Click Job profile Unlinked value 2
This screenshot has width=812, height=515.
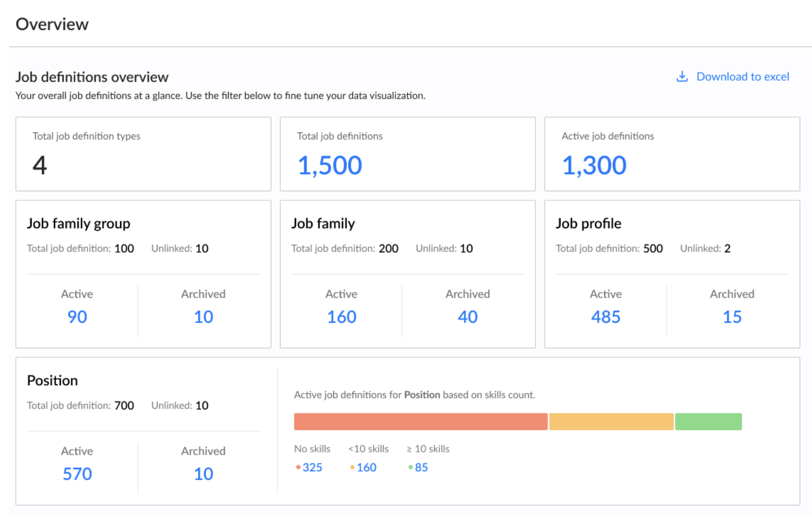727,248
